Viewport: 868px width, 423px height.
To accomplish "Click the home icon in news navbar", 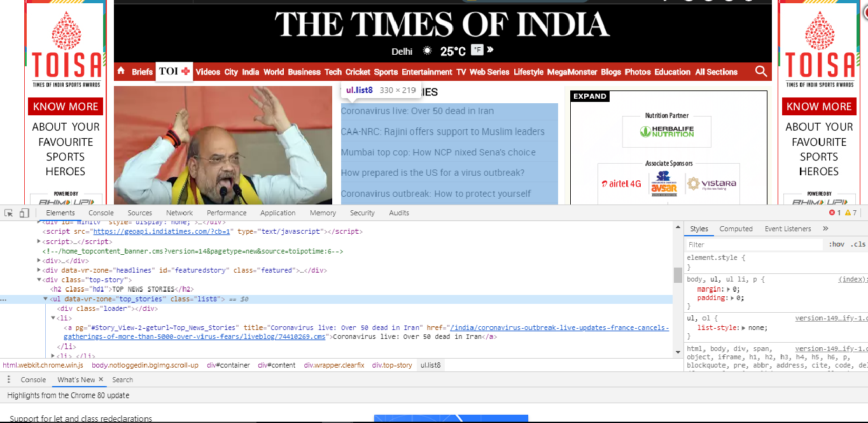I will click(121, 71).
